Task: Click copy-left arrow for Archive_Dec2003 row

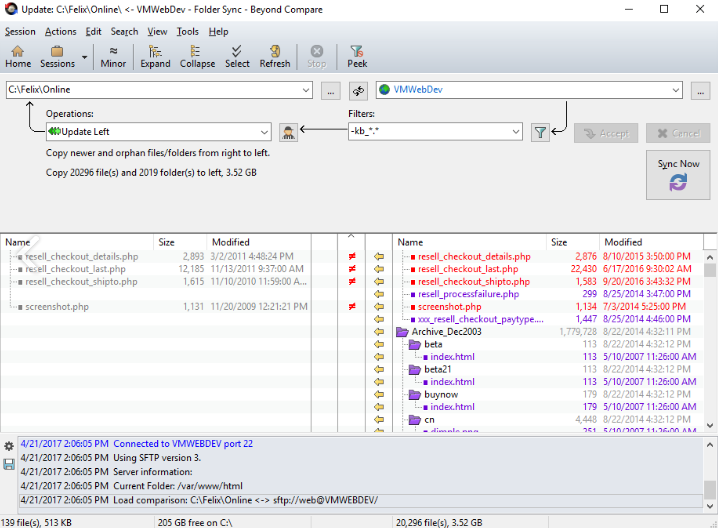Action: pos(379,332)
